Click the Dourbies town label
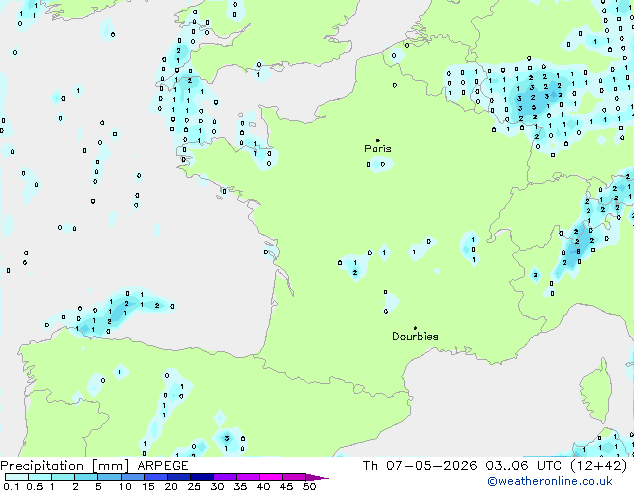 (415, 336)
